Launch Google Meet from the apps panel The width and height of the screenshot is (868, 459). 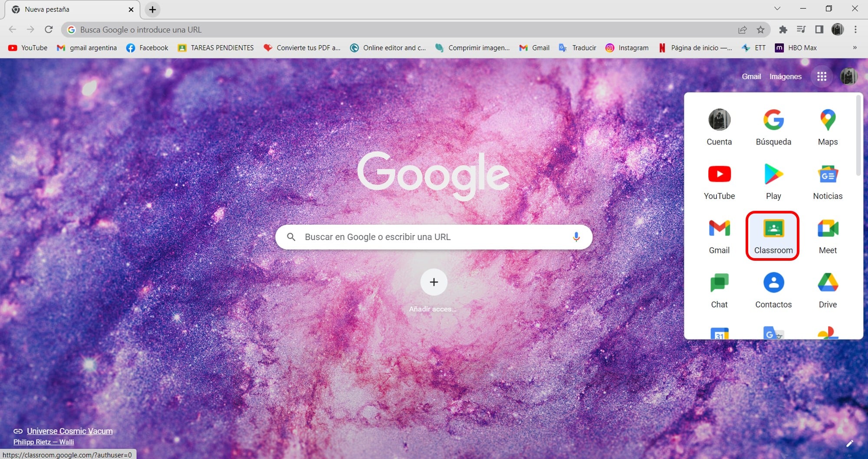pos(827,236)
